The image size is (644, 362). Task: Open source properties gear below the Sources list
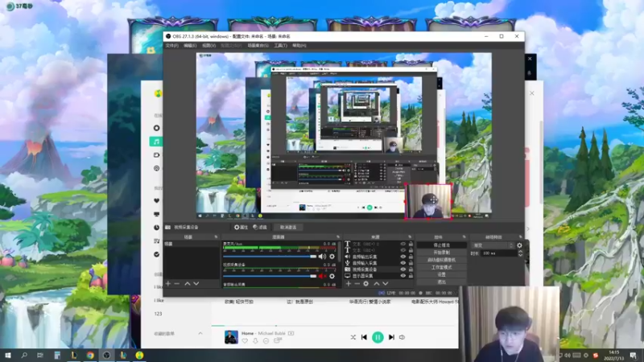[366, 284]
